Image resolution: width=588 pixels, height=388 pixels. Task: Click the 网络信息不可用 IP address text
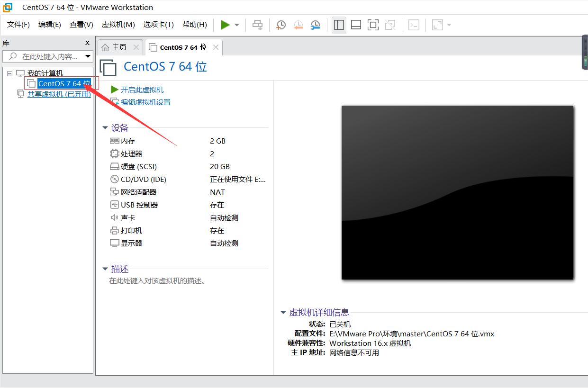[354, 352]
